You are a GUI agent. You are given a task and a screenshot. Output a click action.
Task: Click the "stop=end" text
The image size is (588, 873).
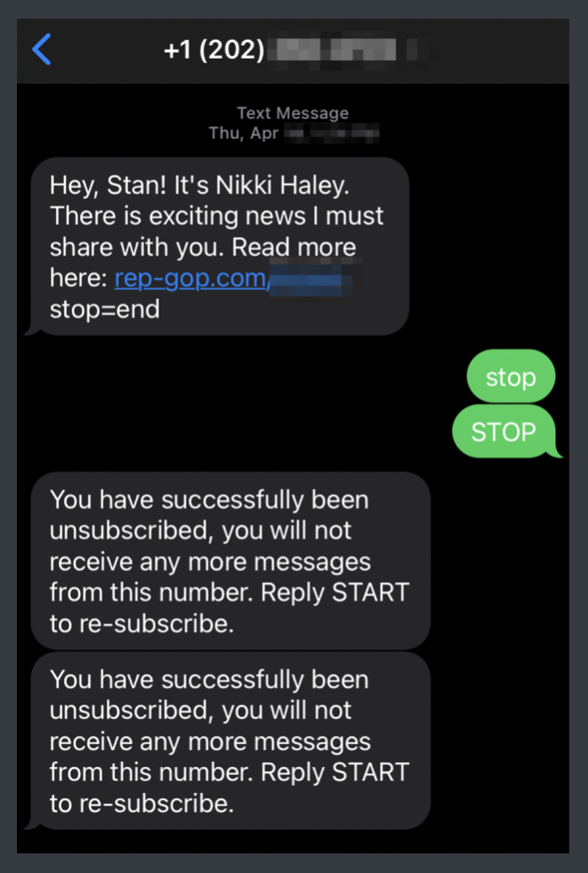(x=104, y=310)
